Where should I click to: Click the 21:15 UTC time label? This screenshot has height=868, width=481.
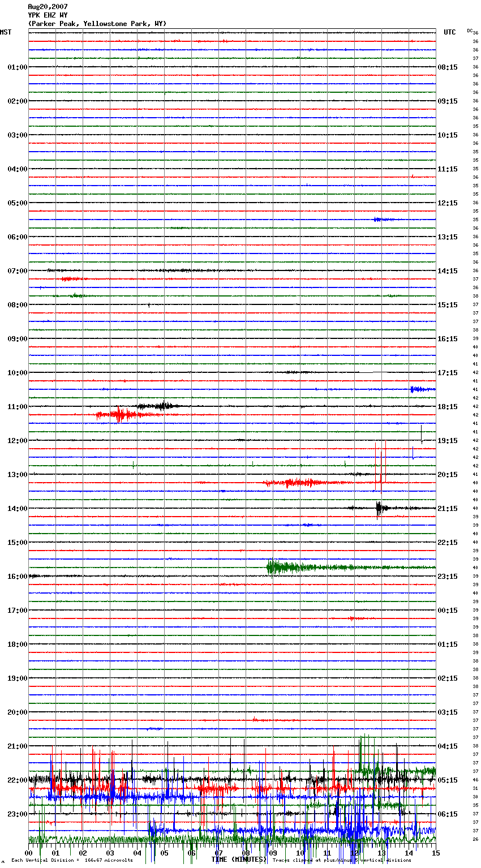click(448, 509)
